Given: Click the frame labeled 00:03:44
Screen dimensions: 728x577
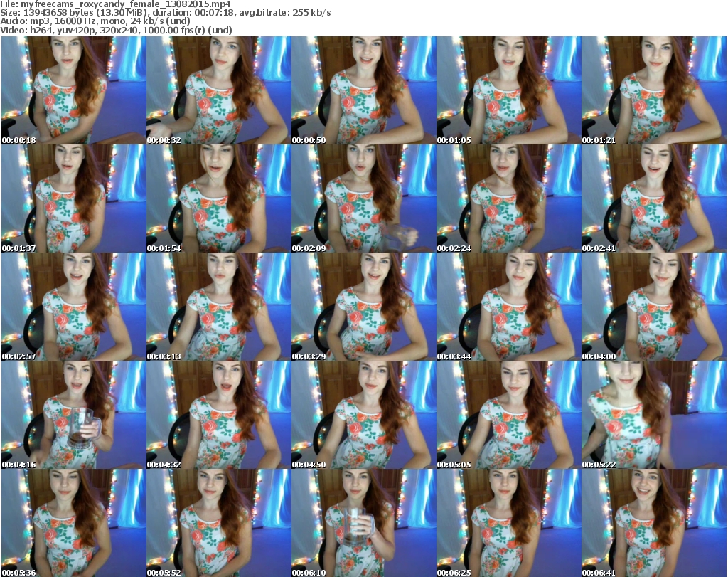Looking at the screenshot, I should pos(508,307).
